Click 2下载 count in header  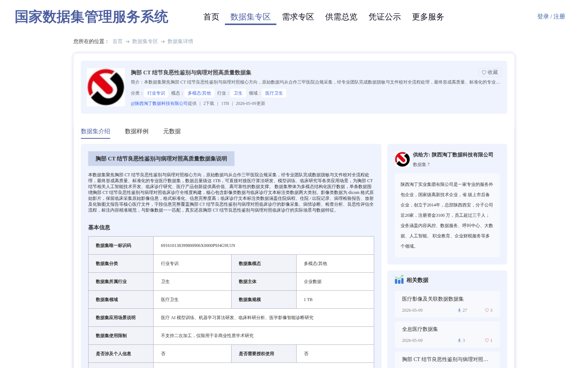pyautogui.click(x=209, y=103)
